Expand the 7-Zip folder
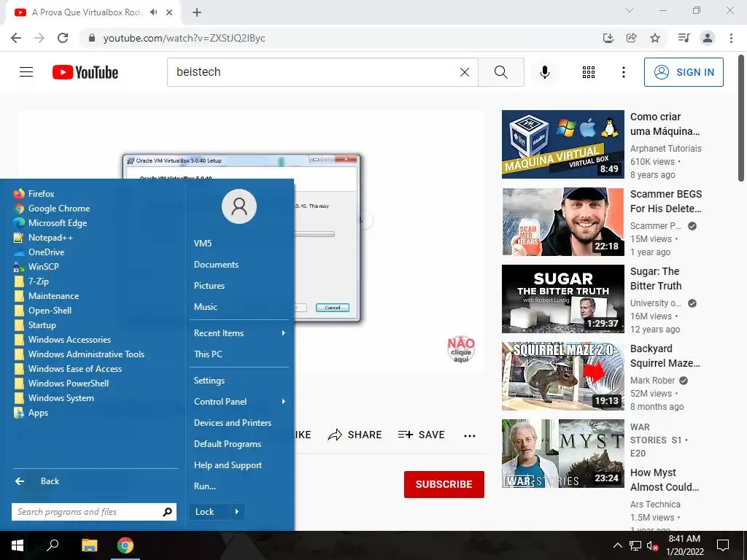Image resolution: width=747 pixels, height=560 pixels. point(31,281)
